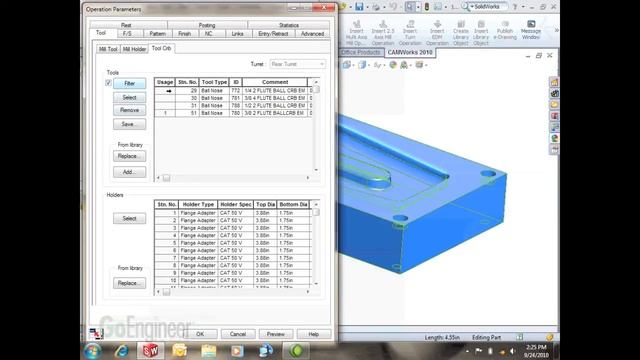Switch to the Mill Tool sub-tab

[109, 49]
